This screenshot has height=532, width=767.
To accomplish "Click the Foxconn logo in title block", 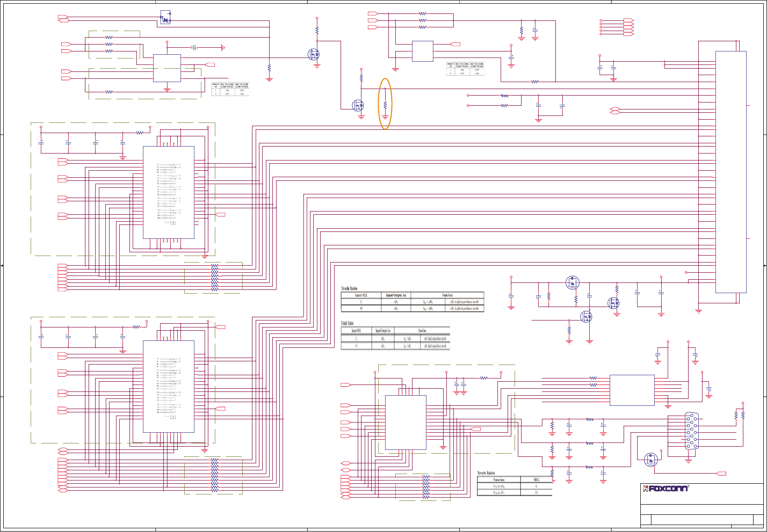I will pos(666,488).
